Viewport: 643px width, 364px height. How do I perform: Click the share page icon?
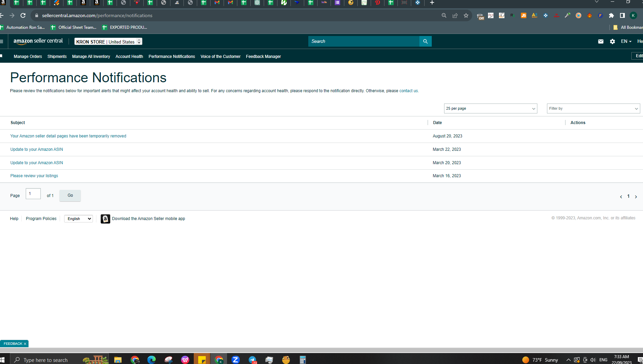(x=455, y=15)
